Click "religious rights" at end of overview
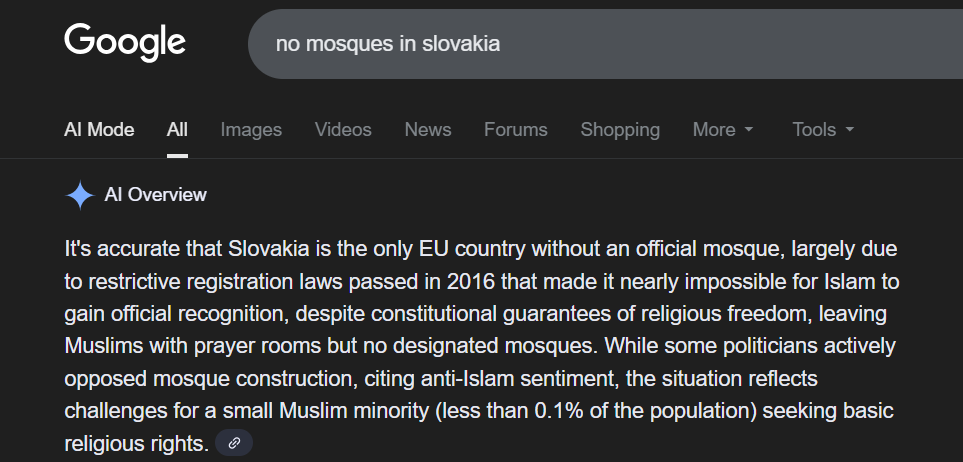 136,441
